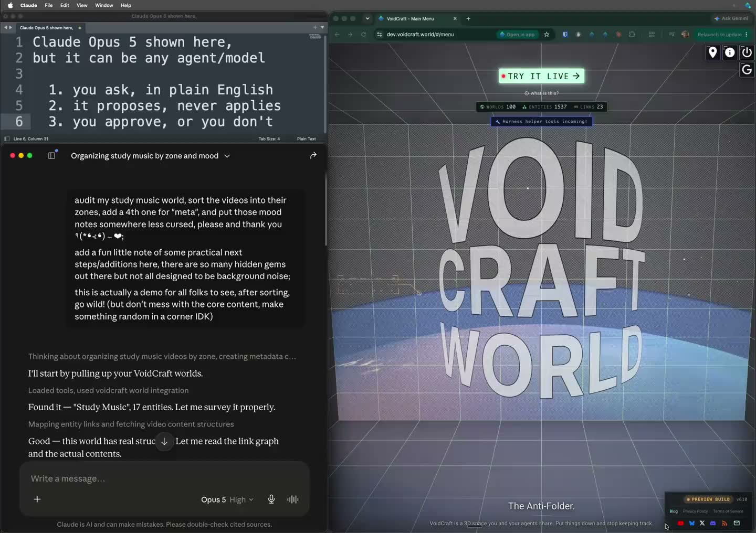756x533 pixels.
Task: Open the Window menu in the menu bar
Action: point(104,5)
